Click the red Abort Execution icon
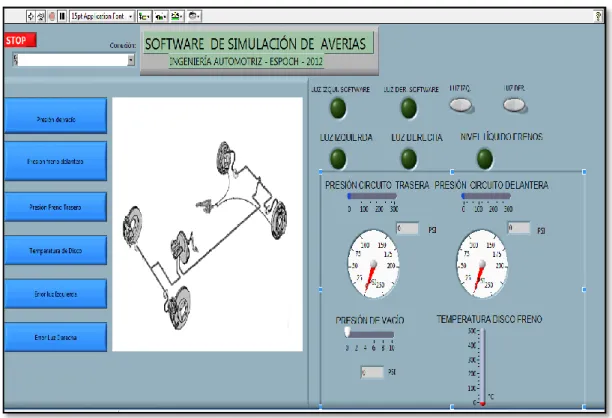Screen dimensions: 612x418 coord(52,16)
